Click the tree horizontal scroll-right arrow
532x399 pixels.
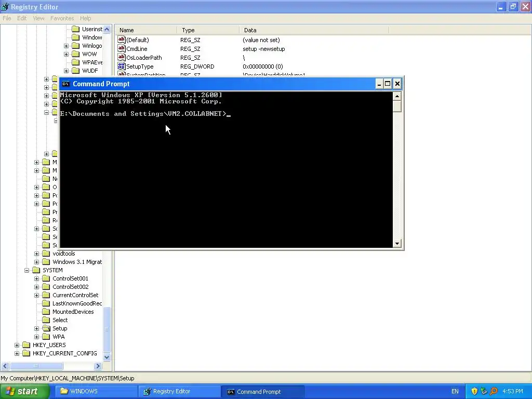pos(98,366)
